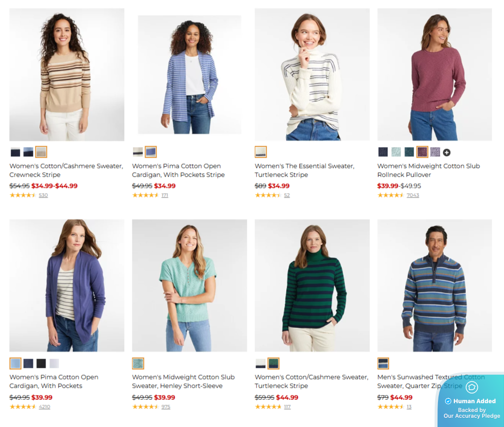Viewport: 504px width, 427px height.
Task: Choose the purple swatch on the Rollneck Pullover
Action: tap(423, 152)
